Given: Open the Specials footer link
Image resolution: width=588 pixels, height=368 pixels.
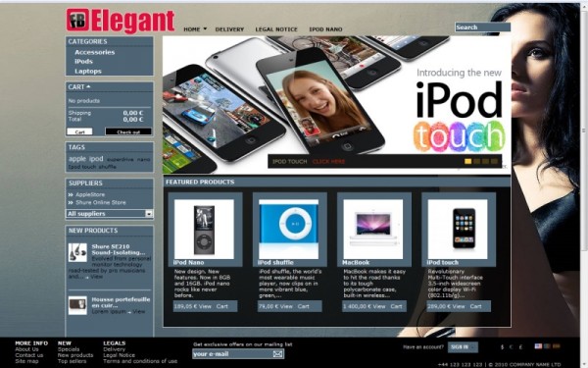Looking at the screenshot, I should [x=69, y=349].
